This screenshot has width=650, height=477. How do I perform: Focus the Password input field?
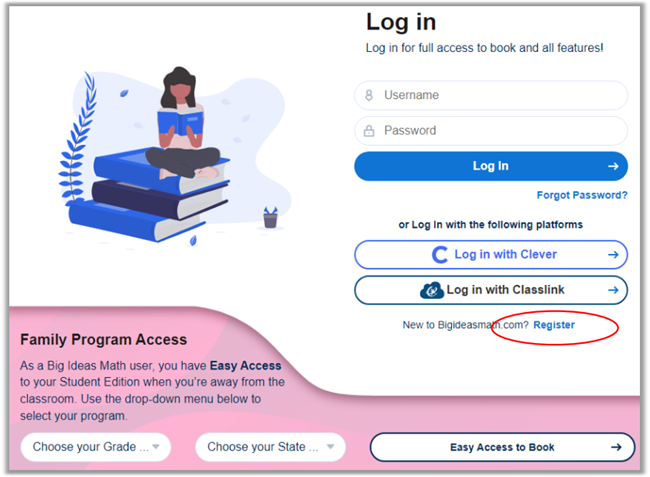pyautogui.click(x=491, y=131)
